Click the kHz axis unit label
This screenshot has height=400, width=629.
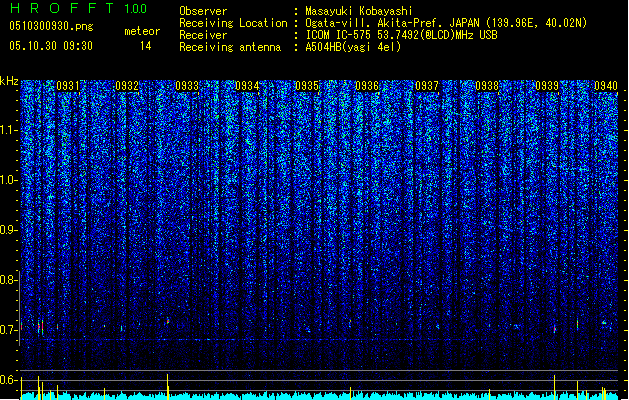point(9,81)
